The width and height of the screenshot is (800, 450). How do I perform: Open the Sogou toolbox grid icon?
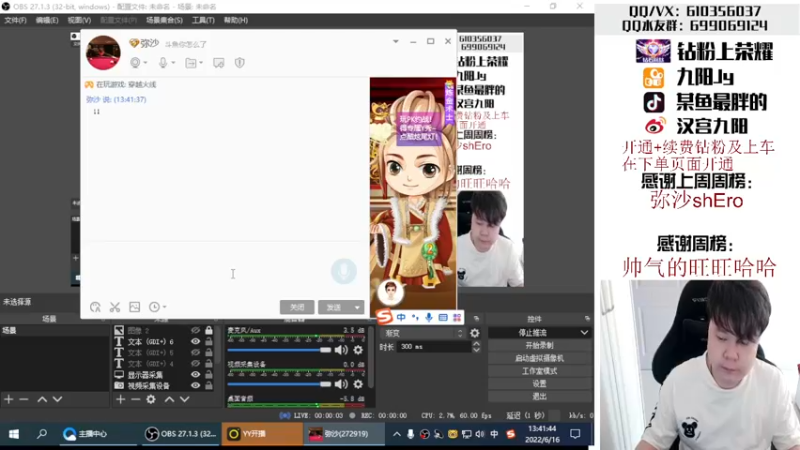coord(457,317)
